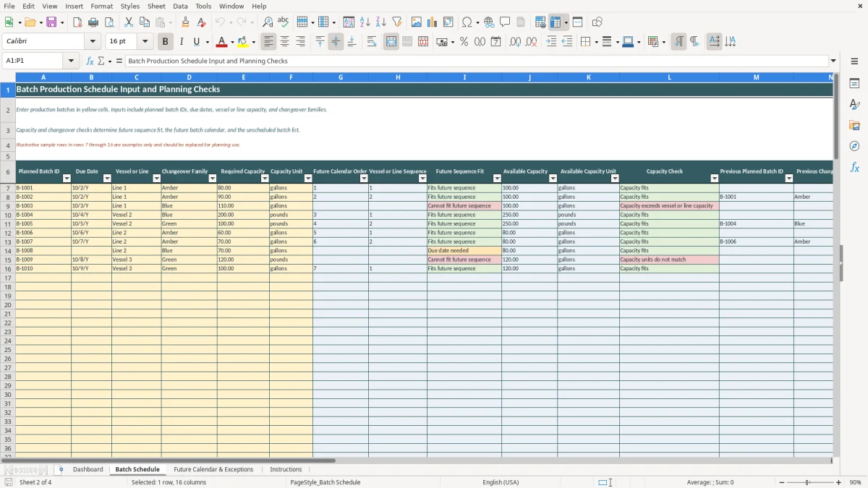868x488 pixels.
Task: Open the Changeover Family filter dropdown
Action: click(213, 179)
